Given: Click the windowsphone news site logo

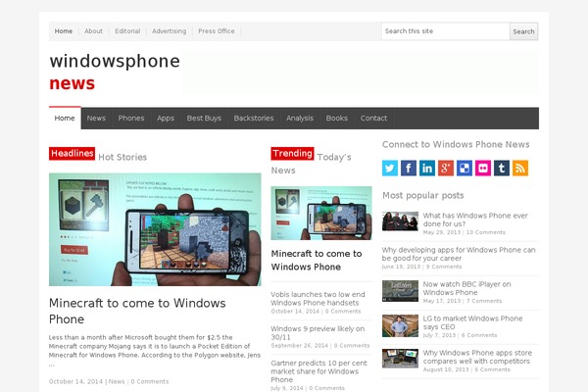Looking at the screenshot, I should 115,72.
